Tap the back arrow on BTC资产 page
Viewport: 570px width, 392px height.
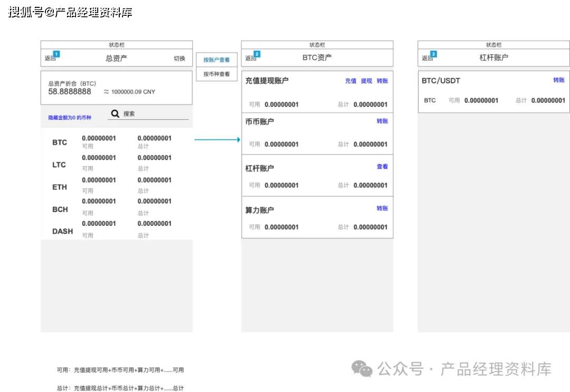point(249,58)
